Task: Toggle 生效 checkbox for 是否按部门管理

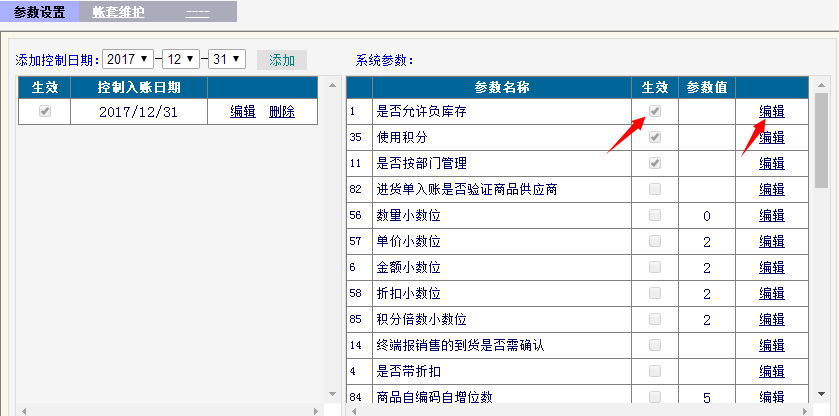Action: tap(654, 163)
